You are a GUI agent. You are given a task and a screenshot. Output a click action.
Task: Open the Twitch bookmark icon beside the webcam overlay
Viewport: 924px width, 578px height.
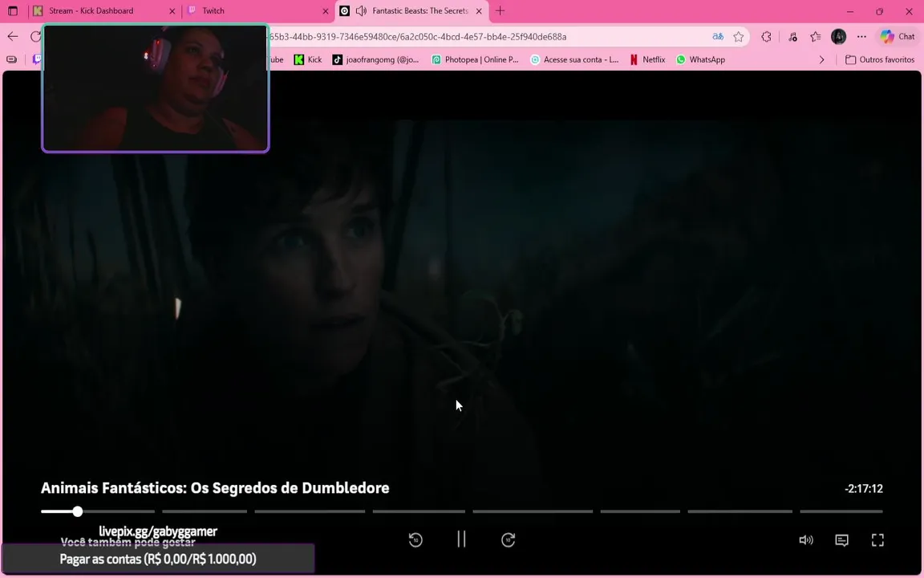(x=37, y=59)
